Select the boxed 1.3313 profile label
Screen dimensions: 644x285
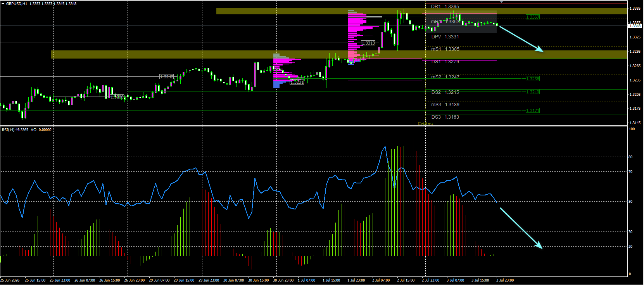[x=368, y=43]
